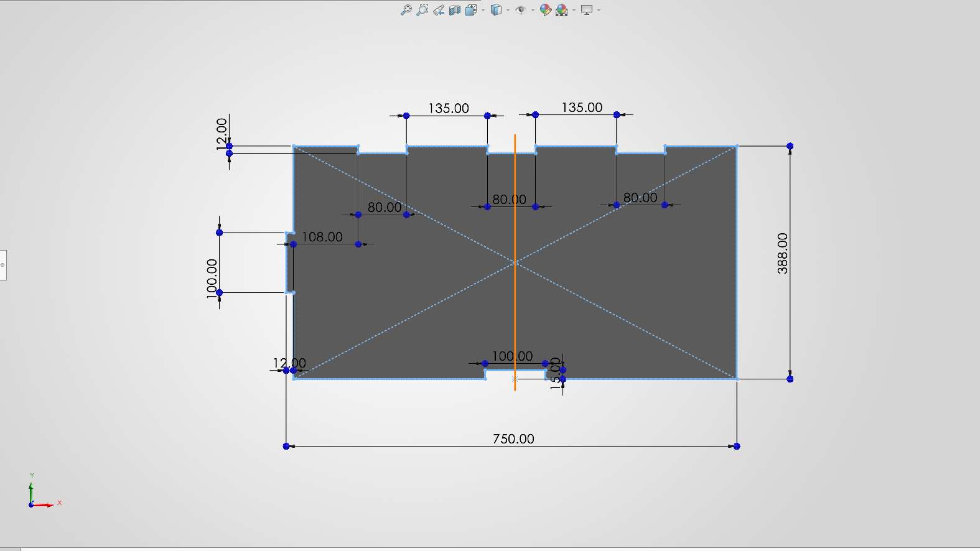Screen dimensions: 980x551
Task: Select the left-hand 135.00 dimension
Action: (449, 109)
